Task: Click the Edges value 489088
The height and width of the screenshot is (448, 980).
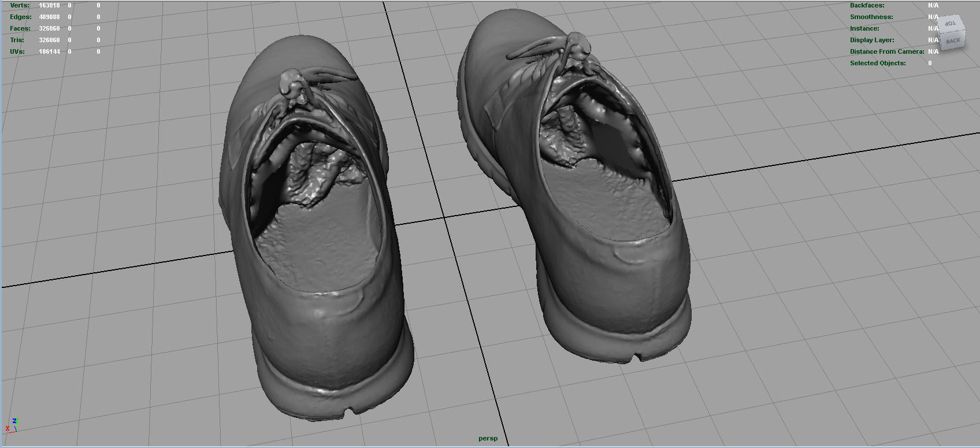Action: [49, 17]
